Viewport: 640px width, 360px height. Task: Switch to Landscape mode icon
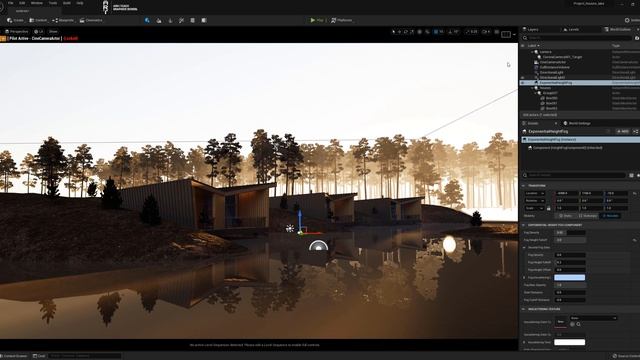coord(159,20)
